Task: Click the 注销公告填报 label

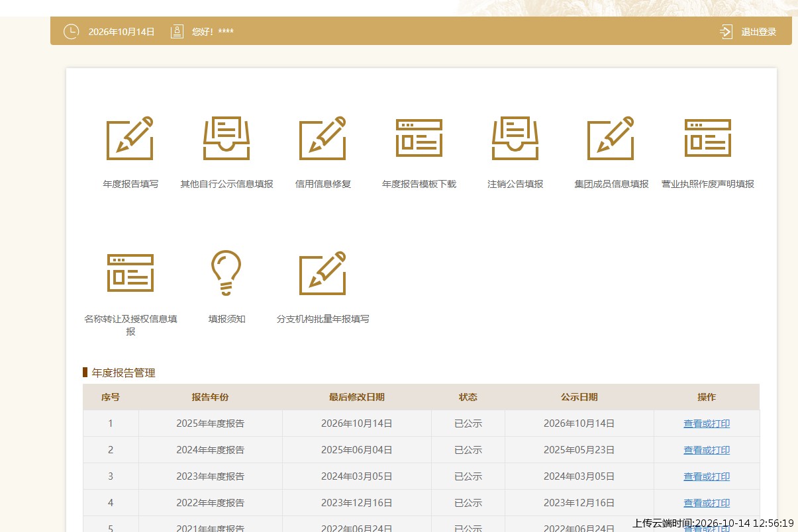Action: pyautogui.click(x=515, y=184)
